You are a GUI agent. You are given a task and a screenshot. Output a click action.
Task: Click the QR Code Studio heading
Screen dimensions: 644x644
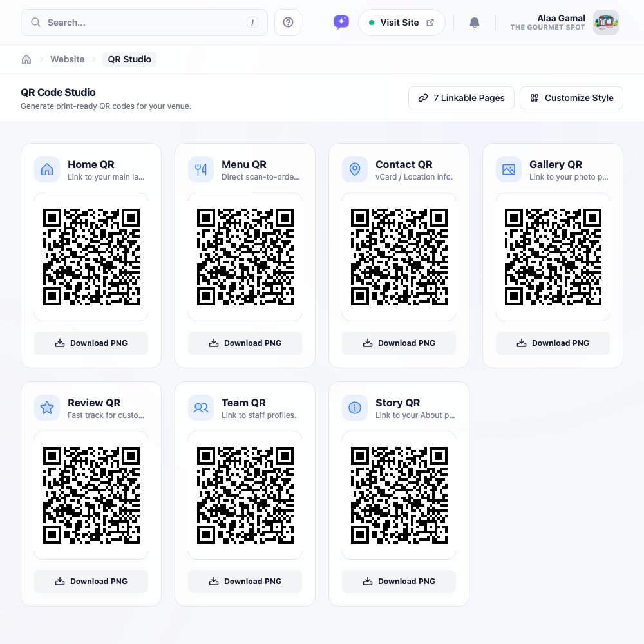[59, 92]
